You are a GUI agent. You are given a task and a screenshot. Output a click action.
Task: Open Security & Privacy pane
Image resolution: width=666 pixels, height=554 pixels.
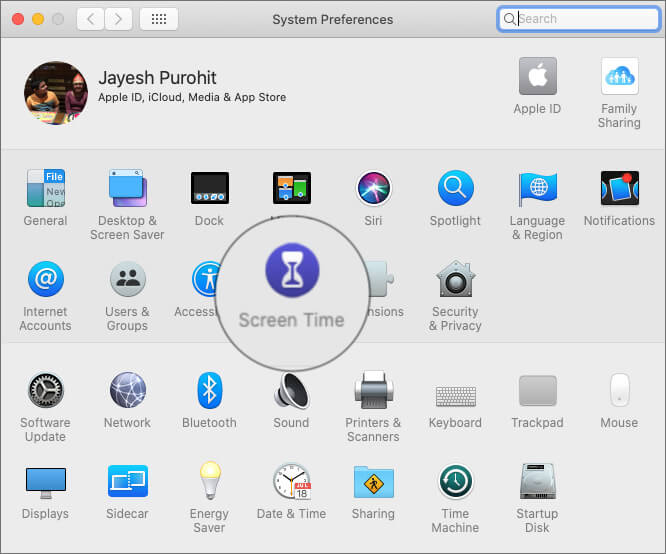tap(455, 279)
